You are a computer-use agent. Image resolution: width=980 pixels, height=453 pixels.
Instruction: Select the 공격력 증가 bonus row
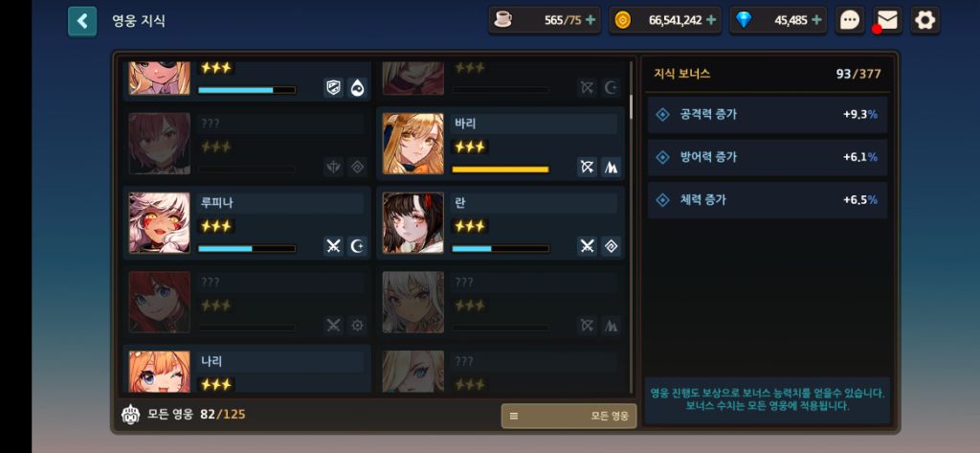(x=767, y=115)
